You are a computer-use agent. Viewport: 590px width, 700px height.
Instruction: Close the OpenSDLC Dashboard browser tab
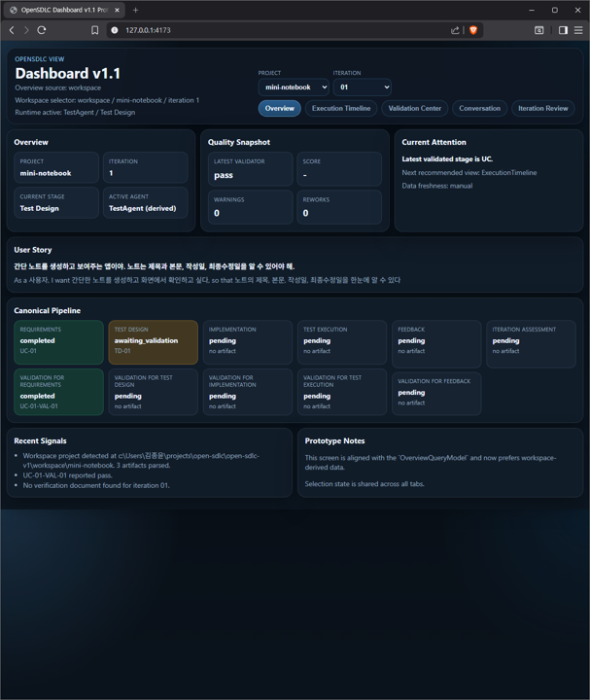[117, 10]
